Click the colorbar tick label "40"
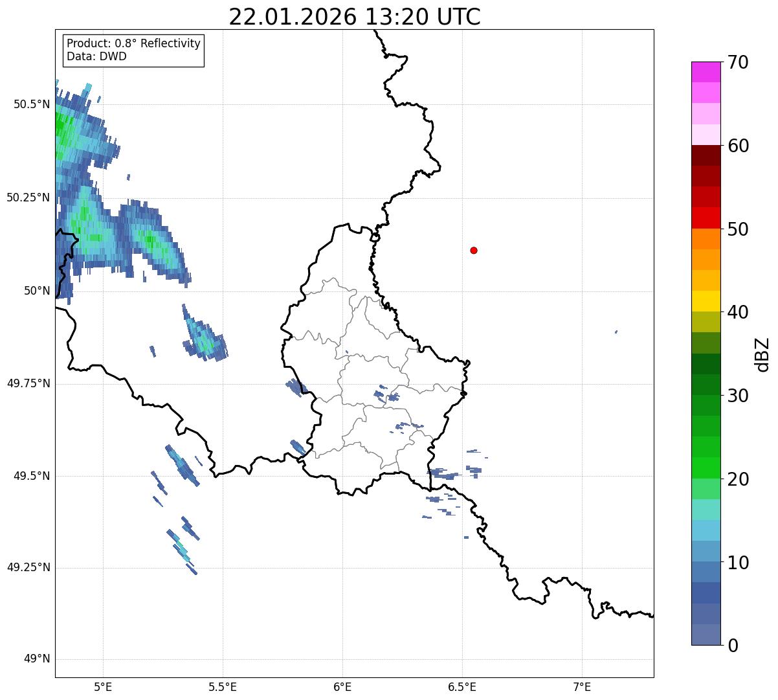 coord(738,312)
